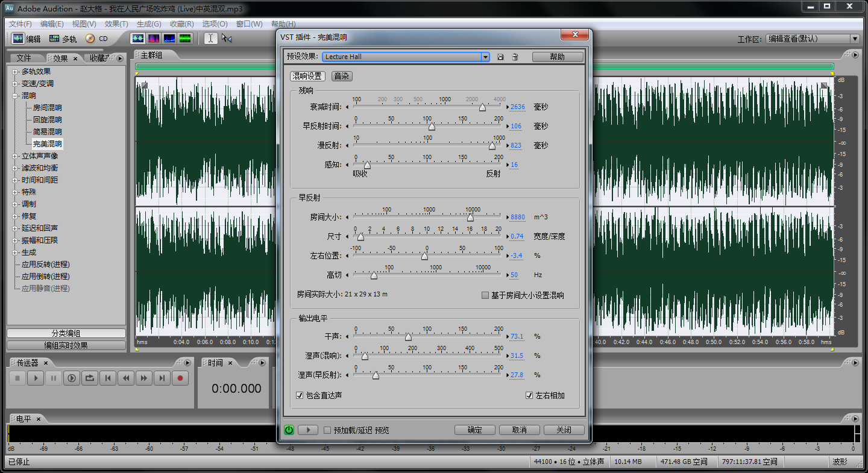Toggle the effect power button

[x=289, y=430]
